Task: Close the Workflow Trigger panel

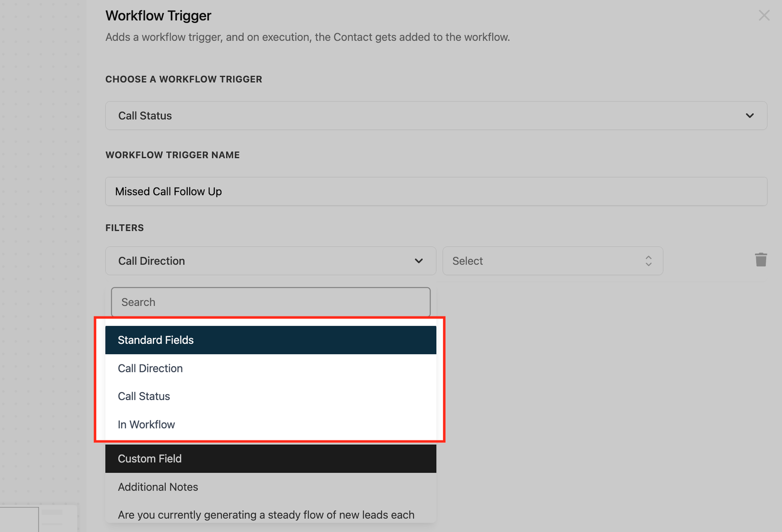Action: click(x=764, y=16)
